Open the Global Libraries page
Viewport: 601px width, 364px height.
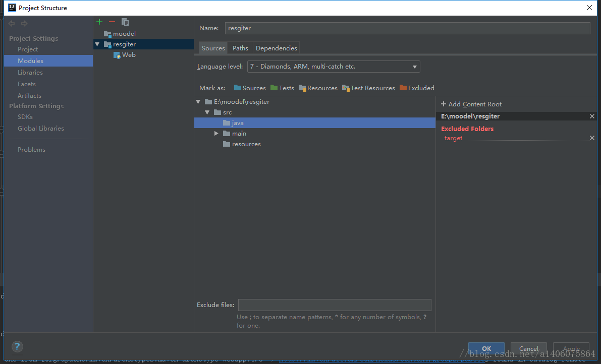[41, 128]
